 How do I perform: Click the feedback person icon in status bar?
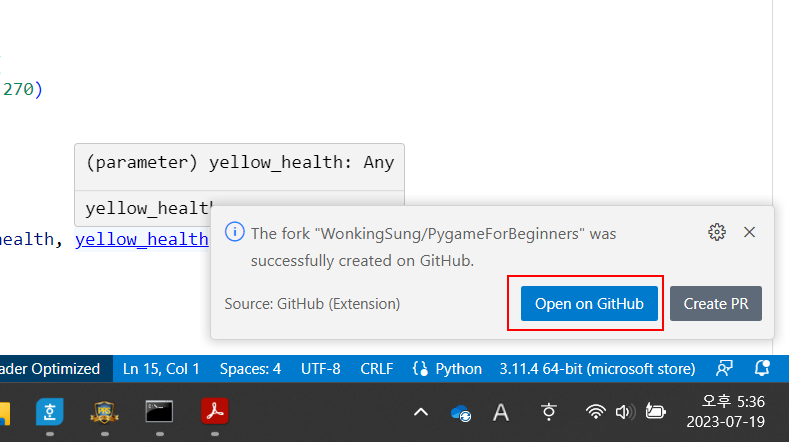tap(724, 369)
